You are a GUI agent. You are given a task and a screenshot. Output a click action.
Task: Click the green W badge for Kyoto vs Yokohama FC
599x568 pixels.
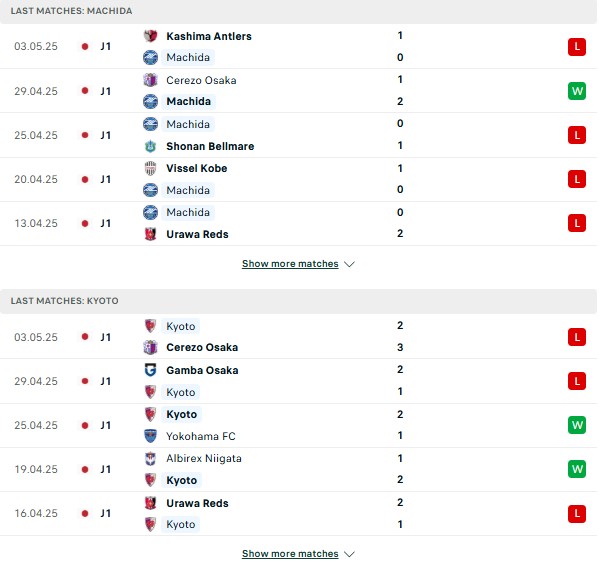click(x=577, y=425)
